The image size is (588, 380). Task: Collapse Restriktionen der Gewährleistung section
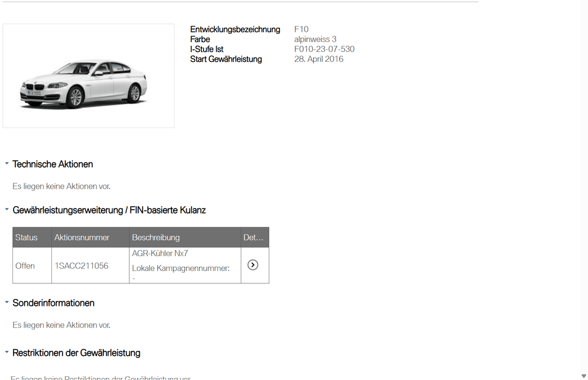tap(6, 352)
